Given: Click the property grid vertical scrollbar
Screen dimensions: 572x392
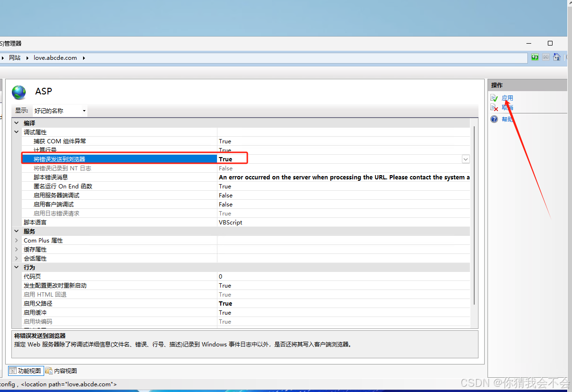Looking at the screenshot, I should tap(473, 216).
